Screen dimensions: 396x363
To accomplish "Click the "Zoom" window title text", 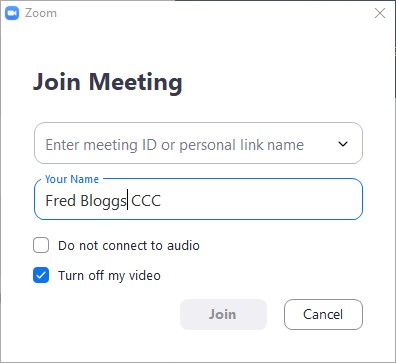I will (x=41, y=13).
